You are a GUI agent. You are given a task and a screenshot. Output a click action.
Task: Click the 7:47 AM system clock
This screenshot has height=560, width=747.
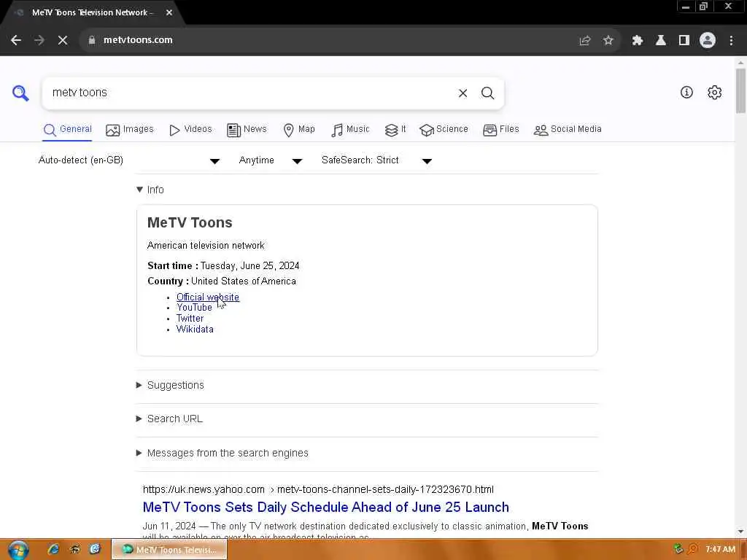[720, 550]
